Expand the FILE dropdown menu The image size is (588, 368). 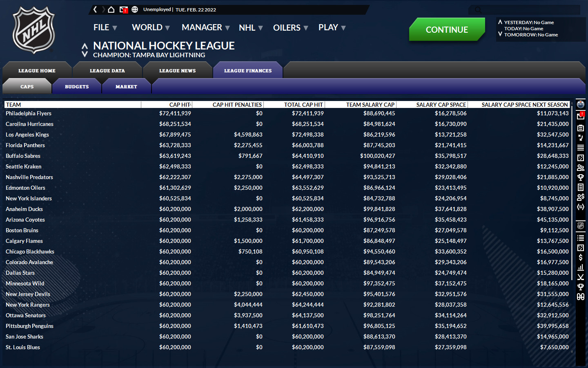coord(105,28)
